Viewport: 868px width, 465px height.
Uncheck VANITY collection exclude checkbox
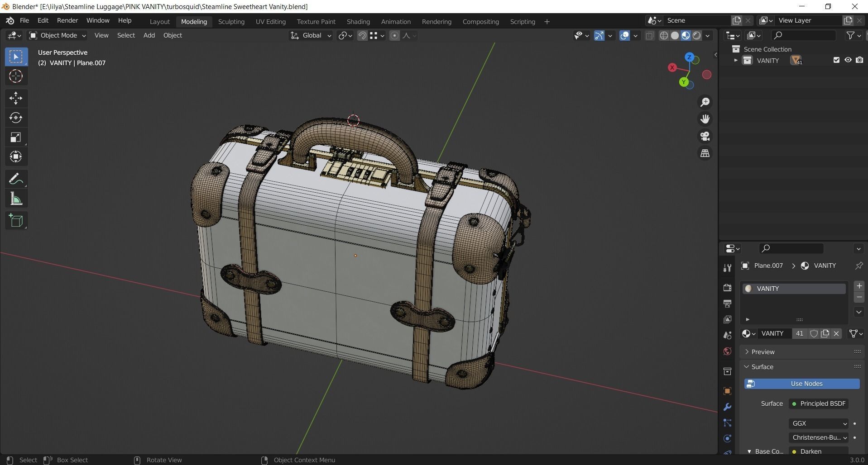coord(836,60)
